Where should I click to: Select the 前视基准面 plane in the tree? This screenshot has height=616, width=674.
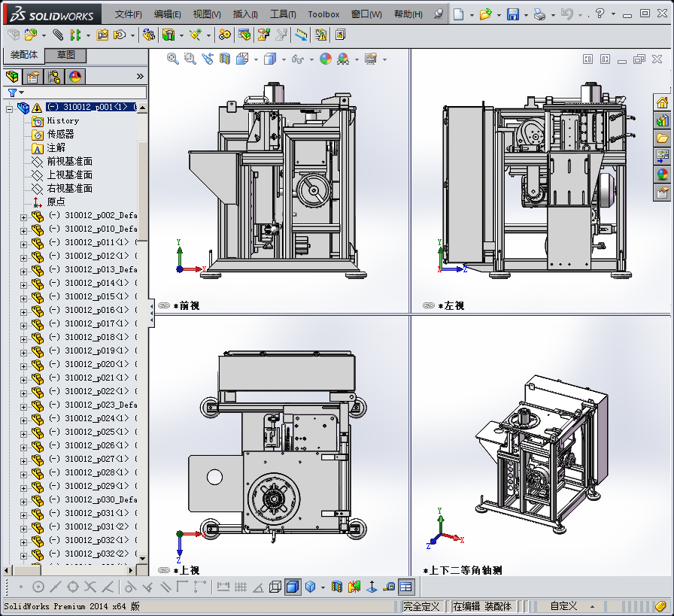[69, 161]
